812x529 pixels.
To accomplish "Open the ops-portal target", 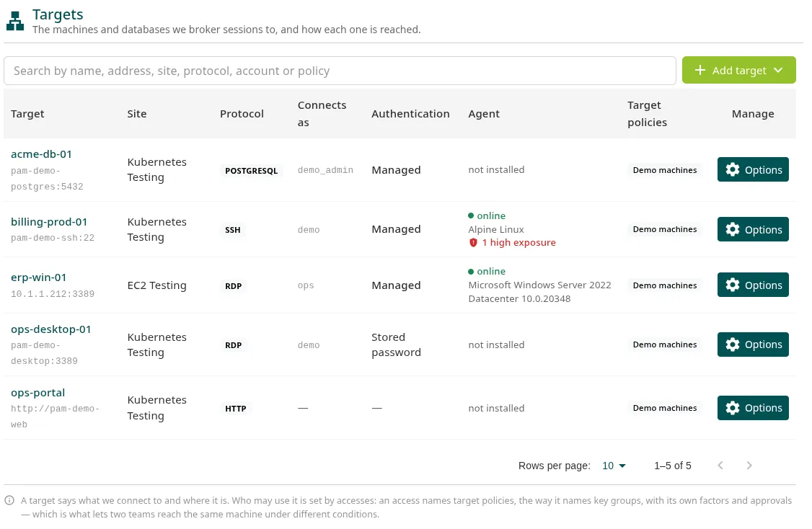I will pyautogui.click(x=37, y=393).
